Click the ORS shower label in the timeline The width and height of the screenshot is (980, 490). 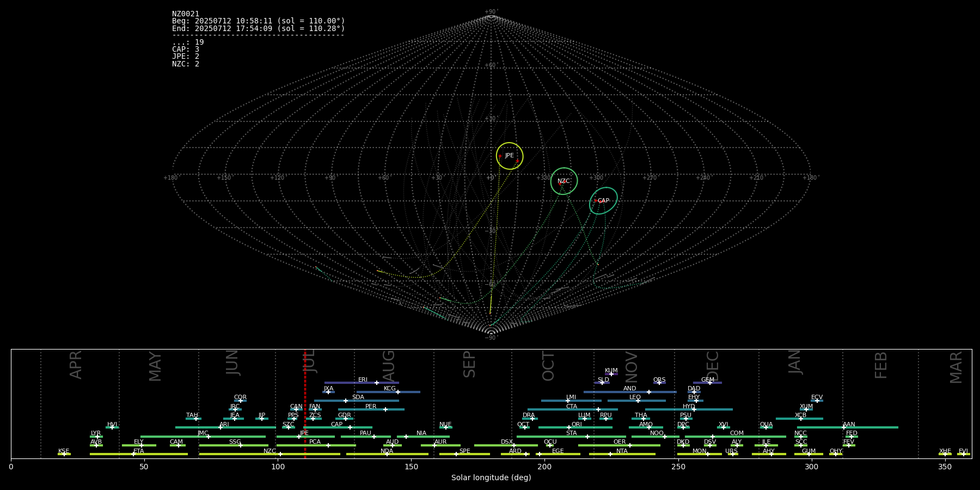click(659, 380)
